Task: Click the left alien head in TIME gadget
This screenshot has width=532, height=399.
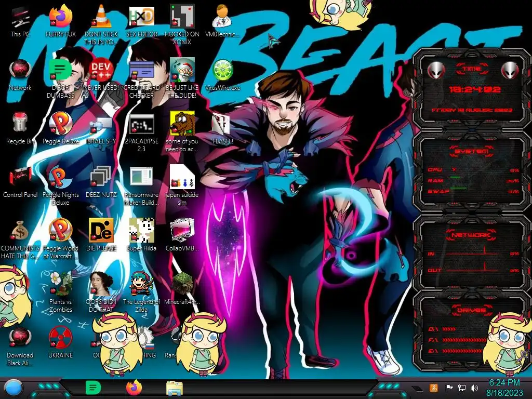Action: 436,71
